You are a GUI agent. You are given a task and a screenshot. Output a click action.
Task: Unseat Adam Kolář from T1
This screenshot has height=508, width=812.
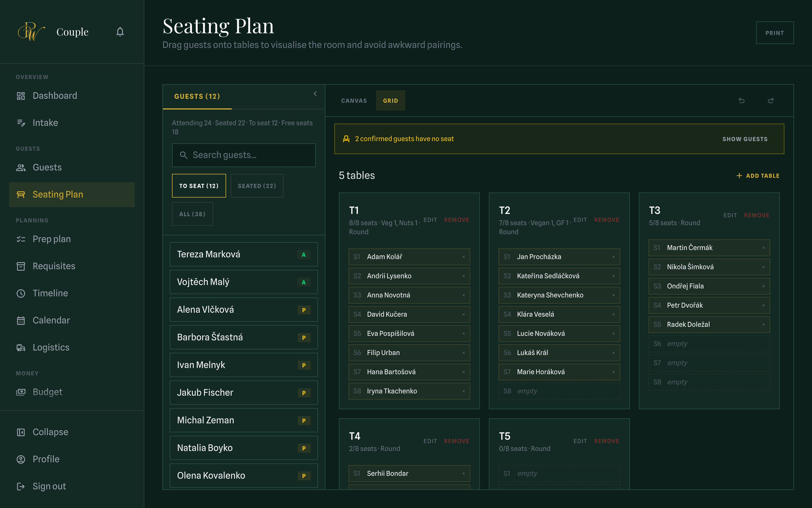(x=464, y=257)
